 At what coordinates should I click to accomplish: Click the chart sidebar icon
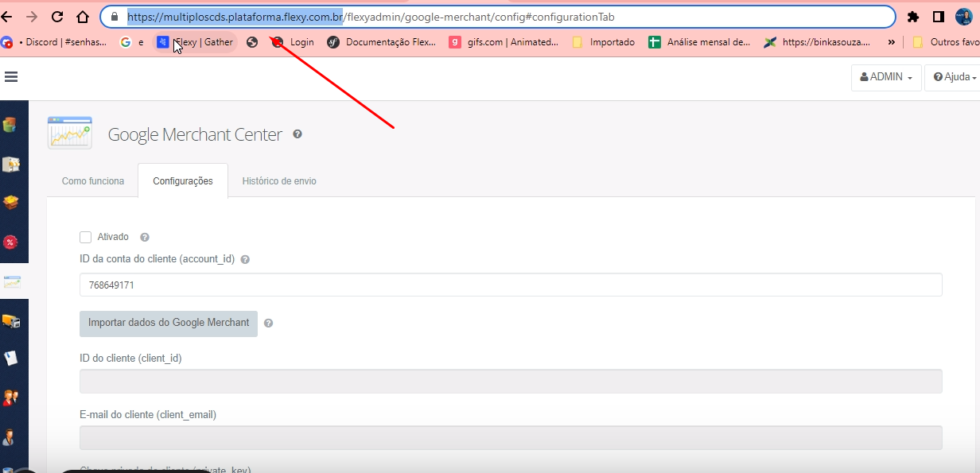pyautogui.click(x=13, y=281)
